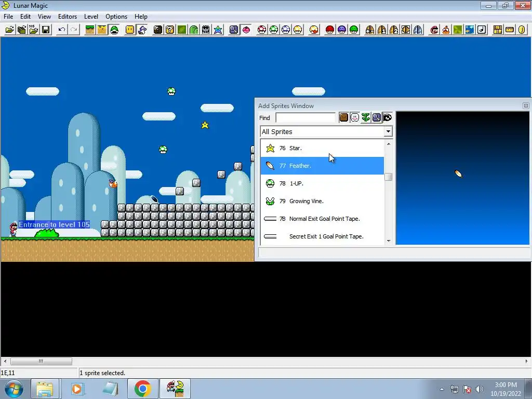Viewport: 532px width, 399px height.
Task: Open the Editors menu
Action: (68, 17)
